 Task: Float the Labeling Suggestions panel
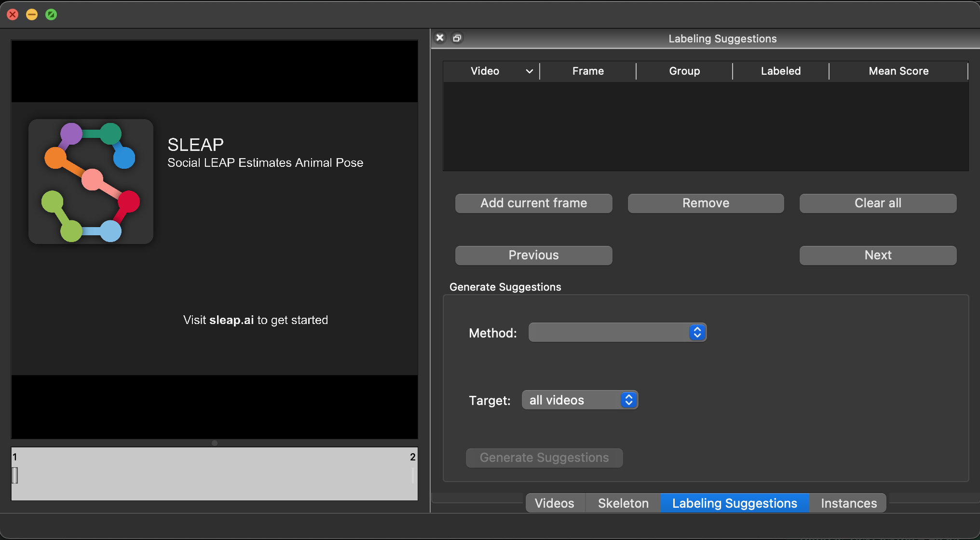point(457,38)
